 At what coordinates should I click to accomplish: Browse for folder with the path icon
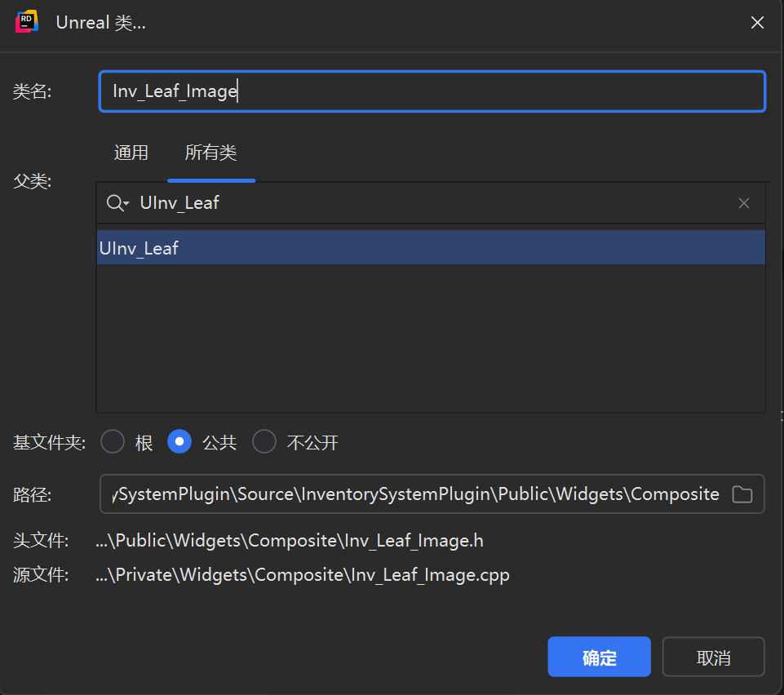point(742,494)
